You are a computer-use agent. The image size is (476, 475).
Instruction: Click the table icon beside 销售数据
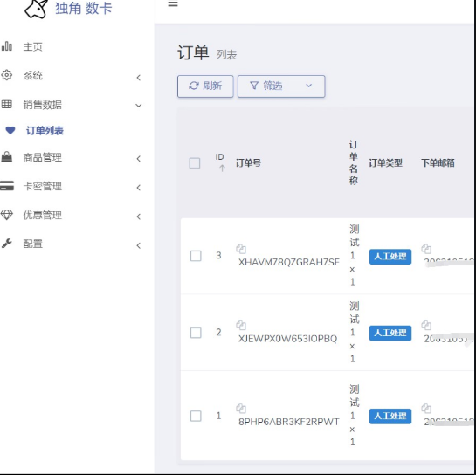click(7, 104)
